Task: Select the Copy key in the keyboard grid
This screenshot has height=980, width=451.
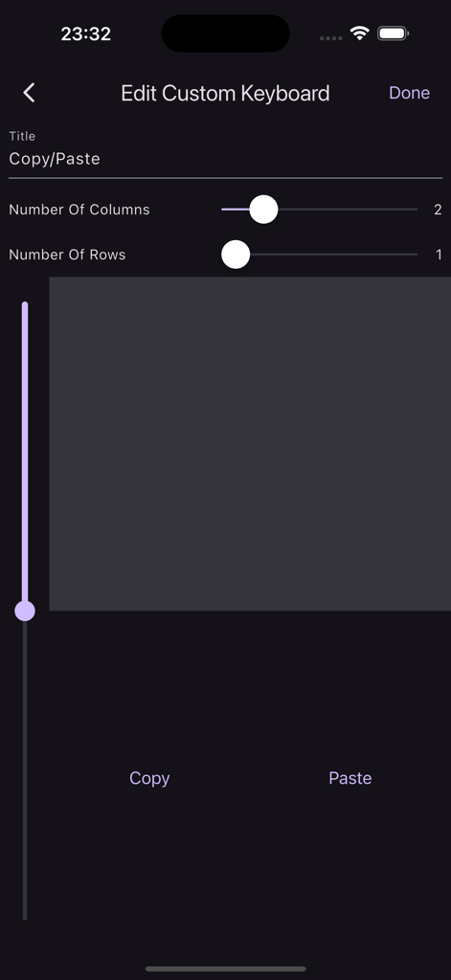Action: [x=149, y=778]
